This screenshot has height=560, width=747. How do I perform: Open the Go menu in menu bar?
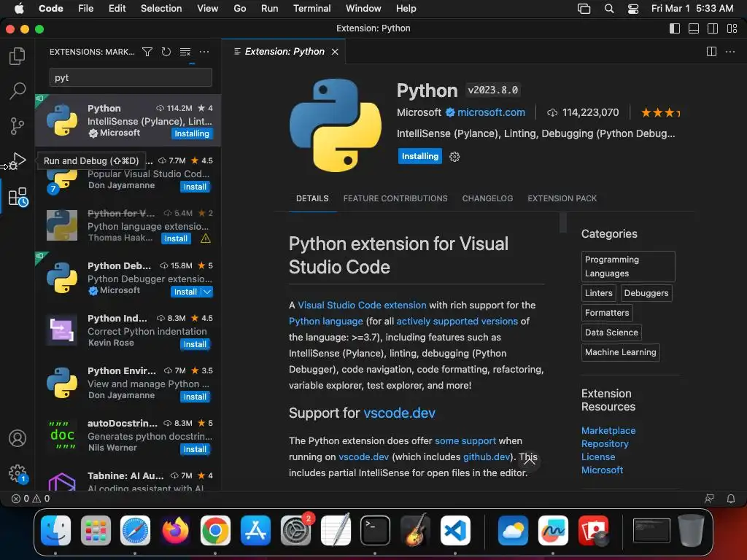tap(239, 9)
